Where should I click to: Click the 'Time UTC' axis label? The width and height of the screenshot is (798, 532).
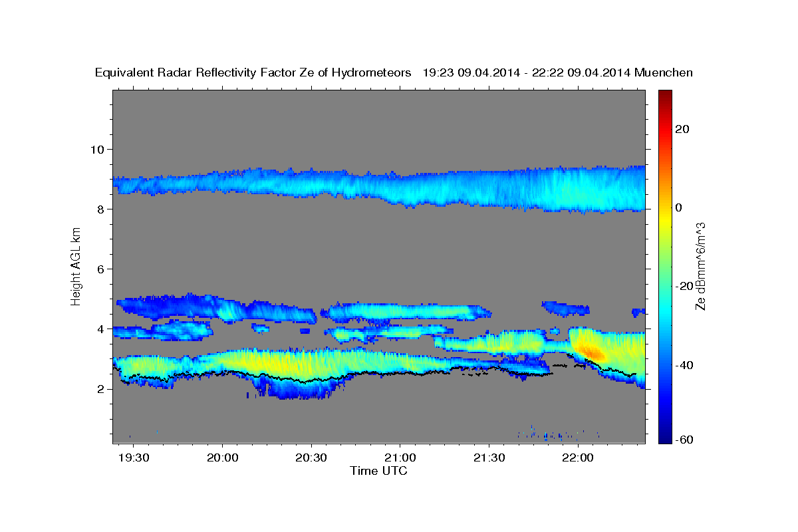(378, 471)
